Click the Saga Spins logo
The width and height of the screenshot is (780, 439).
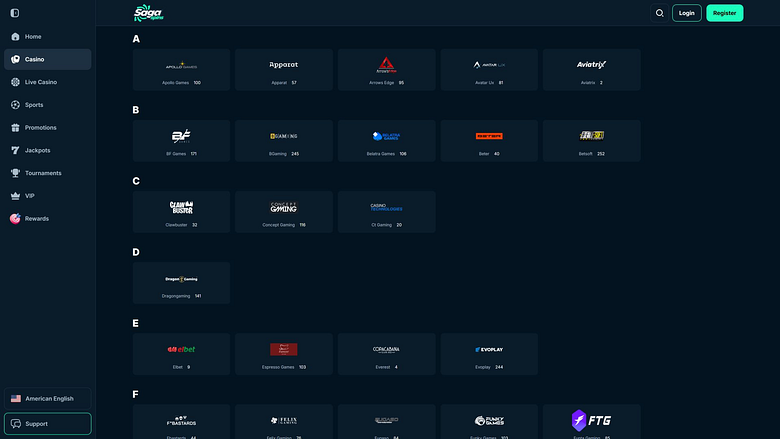click(x=149, y=13)
